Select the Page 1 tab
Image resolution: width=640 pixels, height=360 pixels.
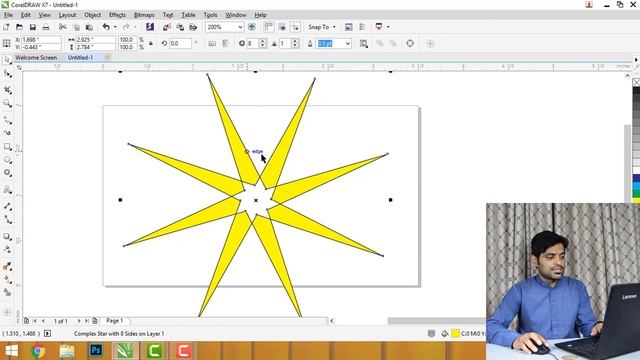115,321
